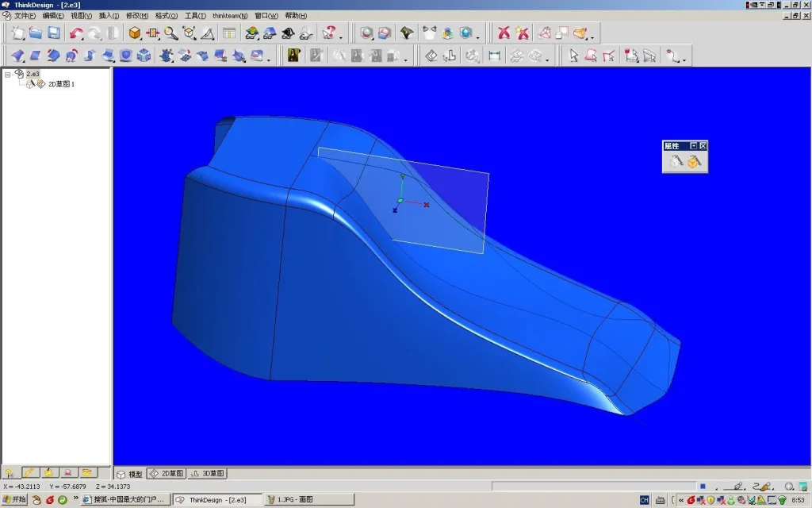Screen dimensions: 812x508
Task: Open the Mona Lisa image icon
Action: [293, 56]
